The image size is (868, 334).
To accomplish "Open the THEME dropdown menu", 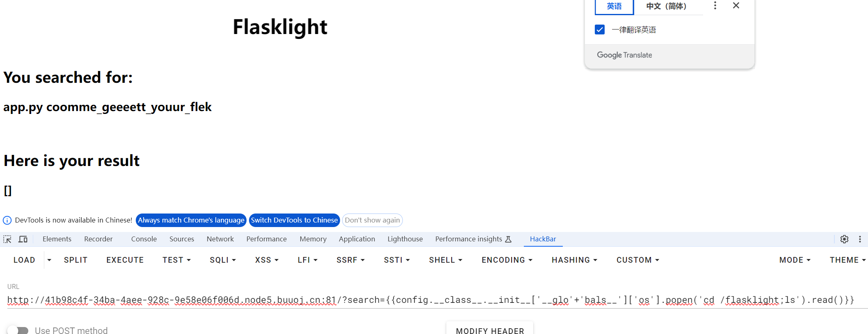I will (x=847, y=260).
